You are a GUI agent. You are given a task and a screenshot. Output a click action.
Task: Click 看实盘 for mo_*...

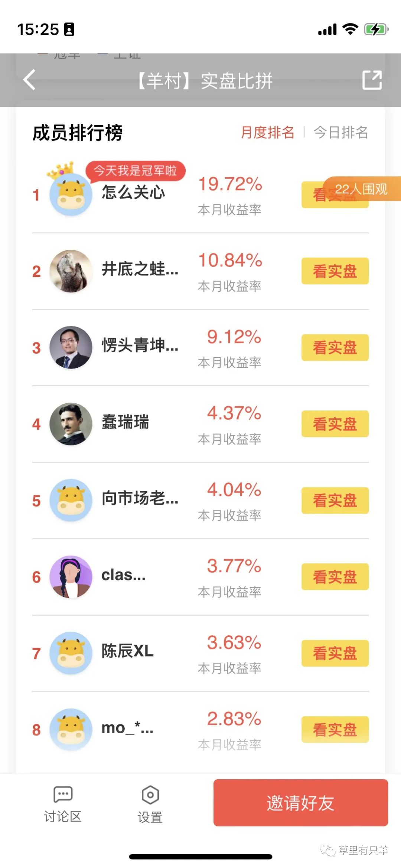[335, 730]
